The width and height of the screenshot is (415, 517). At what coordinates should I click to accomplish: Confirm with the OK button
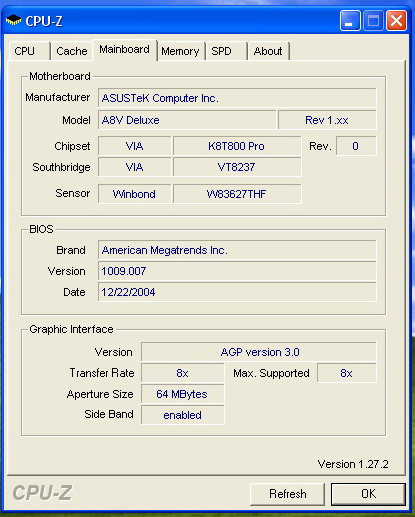pyautogui.click(x=368, y=494)
